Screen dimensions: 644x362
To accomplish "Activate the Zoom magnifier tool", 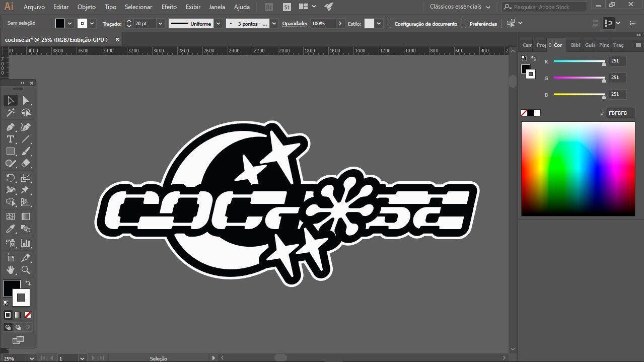I will click(x=26, y=270).
